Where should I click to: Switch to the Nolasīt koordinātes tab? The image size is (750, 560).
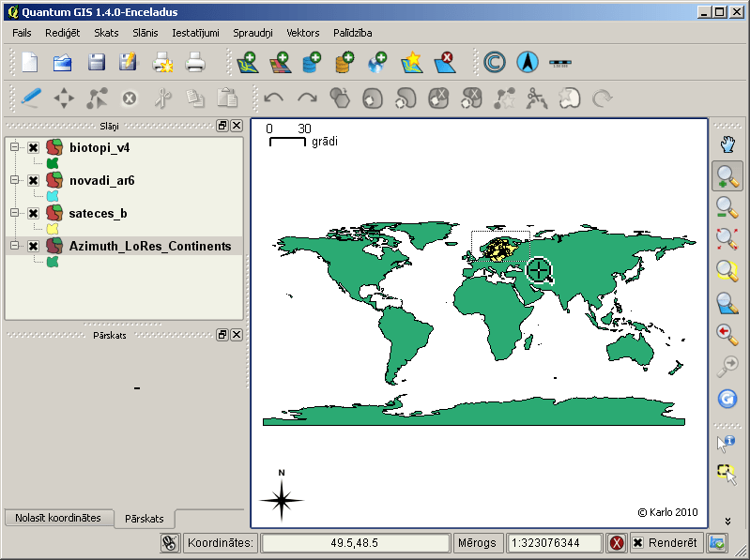tap(58, 518)
